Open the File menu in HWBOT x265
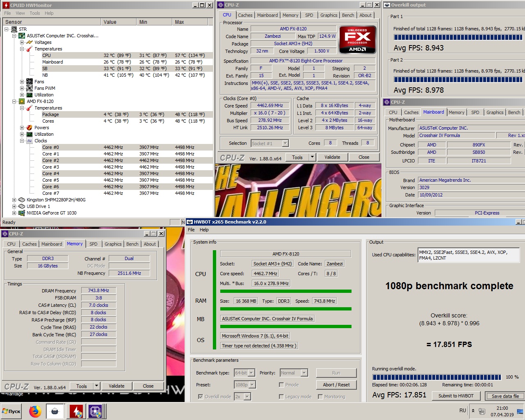Image resolution: width=525 pixels, height=420 pixels. 191,230
